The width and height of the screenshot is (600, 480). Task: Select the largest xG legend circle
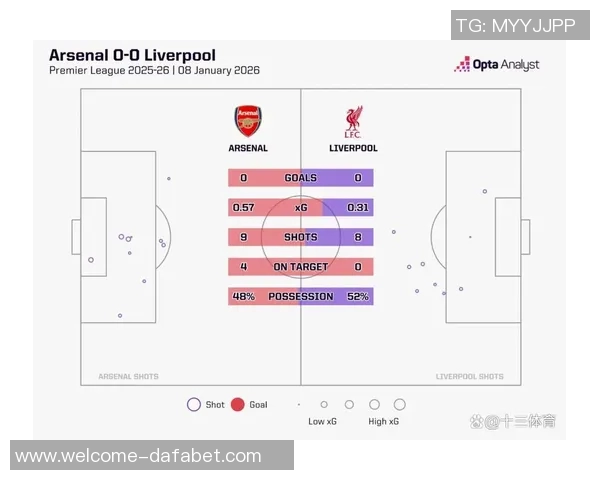400,405
